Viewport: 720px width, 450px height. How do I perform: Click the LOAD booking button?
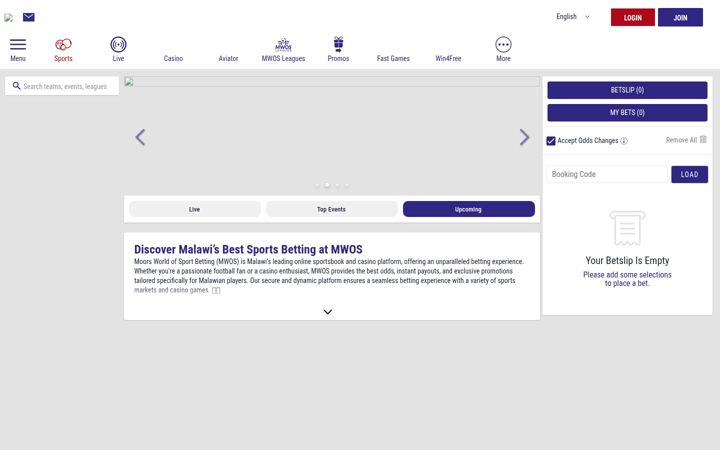[689, 174]
